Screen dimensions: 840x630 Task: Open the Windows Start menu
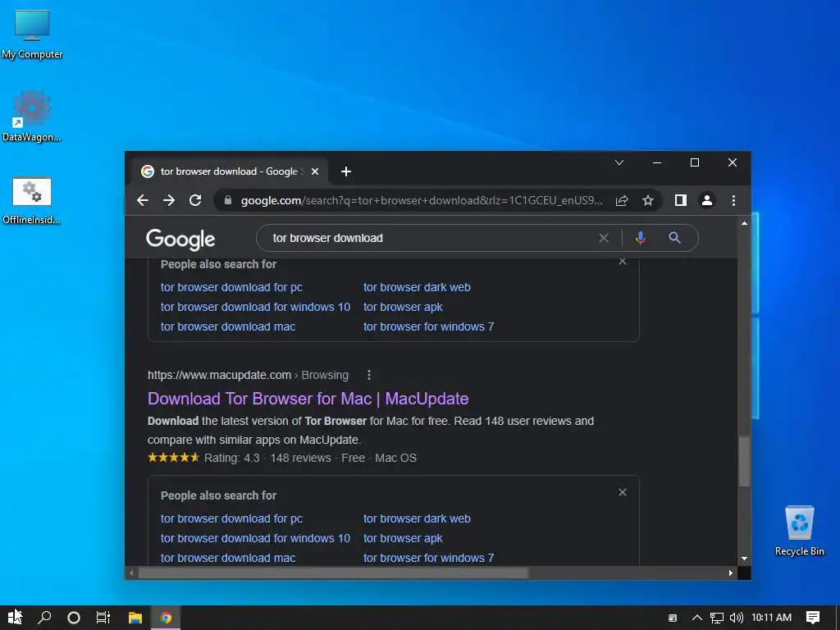pos(15,618)
